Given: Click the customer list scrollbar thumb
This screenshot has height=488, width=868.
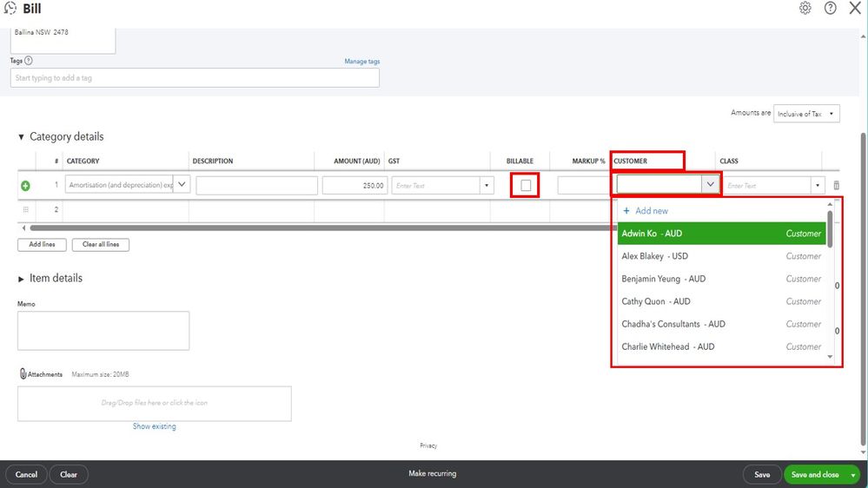Looking at the screenshot, I should [x=830, y=228].
